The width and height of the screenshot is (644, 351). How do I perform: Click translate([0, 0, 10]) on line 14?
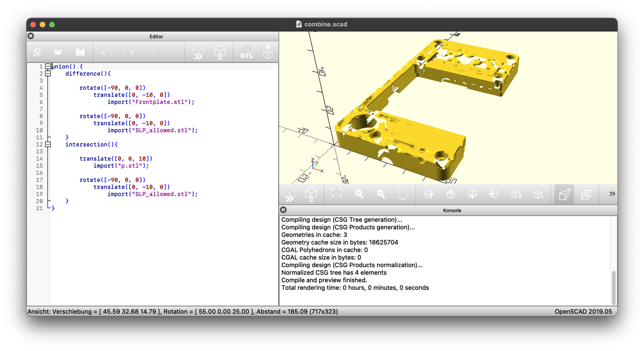pos(116,159)
